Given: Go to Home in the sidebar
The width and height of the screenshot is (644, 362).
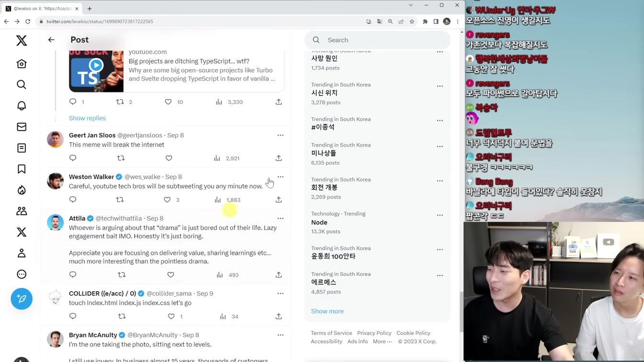Looking at the screenshot, I should [x=22, y=64].
